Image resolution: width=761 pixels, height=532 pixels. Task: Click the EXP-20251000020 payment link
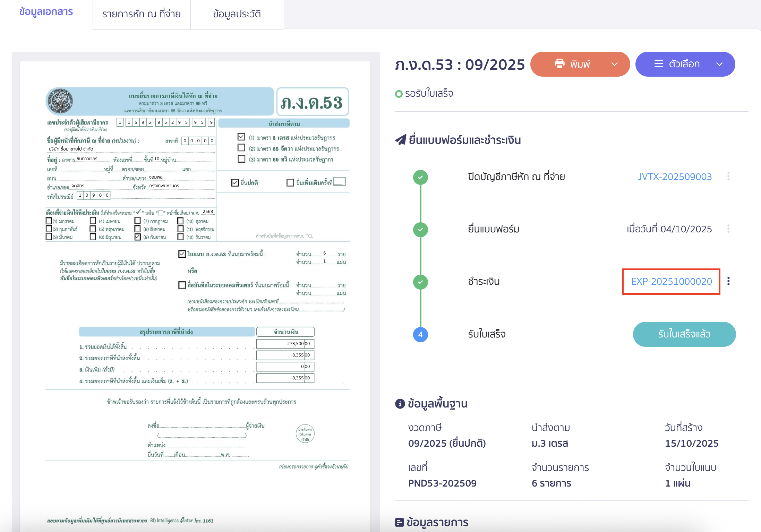coord(670,281)
